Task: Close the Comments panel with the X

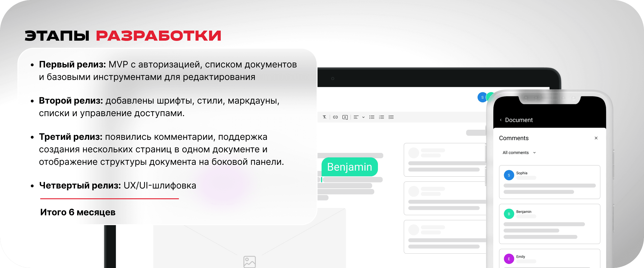Action: [x=596, y=138]
